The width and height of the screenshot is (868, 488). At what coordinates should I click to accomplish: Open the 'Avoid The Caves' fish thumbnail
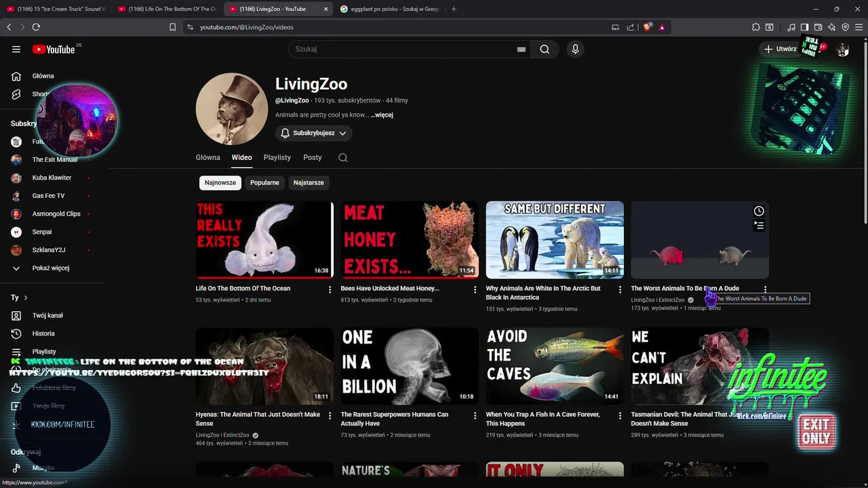coord(555,366)
